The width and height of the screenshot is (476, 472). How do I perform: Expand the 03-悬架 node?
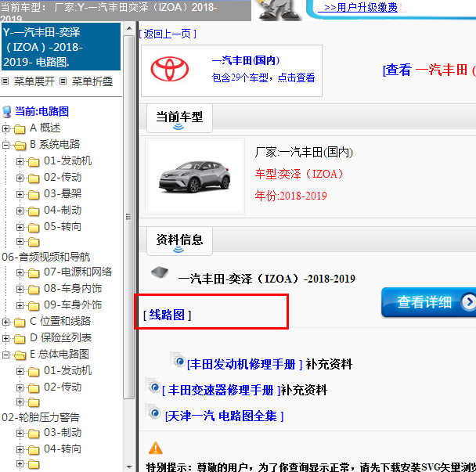click(20, 194)
